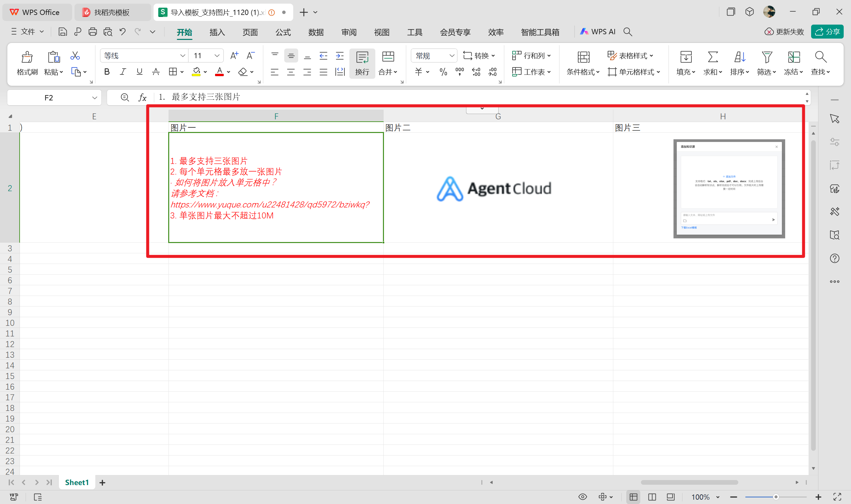The image size is (851, 504).
Task: Open the zoom percentage 100% dropdown
Action: click(x=718, y=497)
